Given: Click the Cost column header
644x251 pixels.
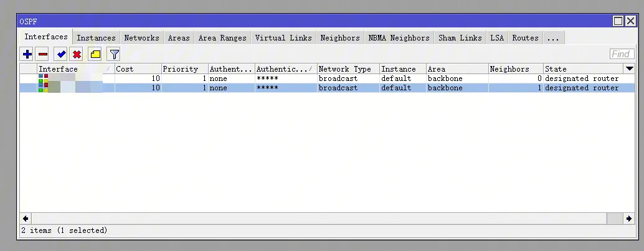Looking at the screenshot, I should (x=137, y=69).
